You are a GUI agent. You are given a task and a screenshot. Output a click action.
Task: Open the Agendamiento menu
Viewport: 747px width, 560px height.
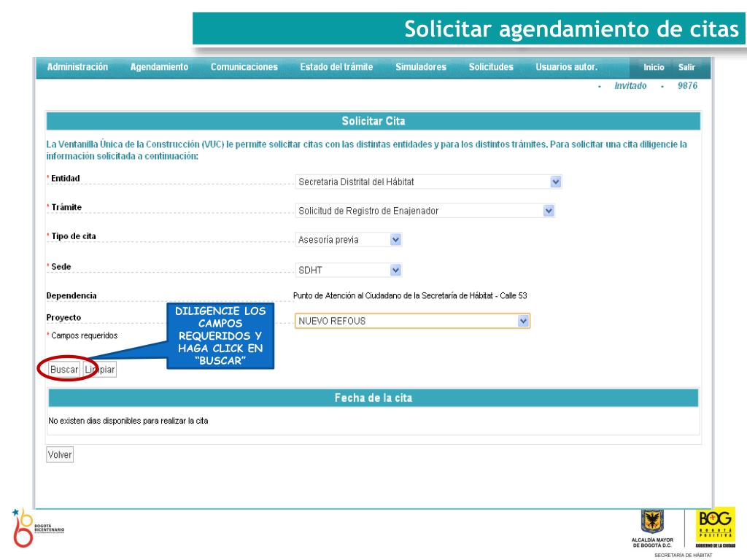pyautogui.click(x=159, y=67)
